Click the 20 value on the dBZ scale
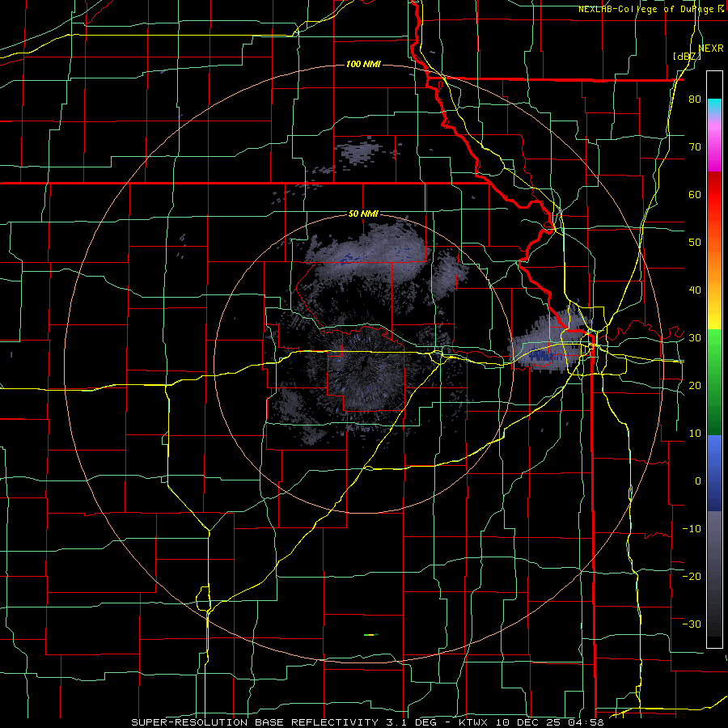The width and height of the screenshot is (728, 728). (x=695, y=385)
